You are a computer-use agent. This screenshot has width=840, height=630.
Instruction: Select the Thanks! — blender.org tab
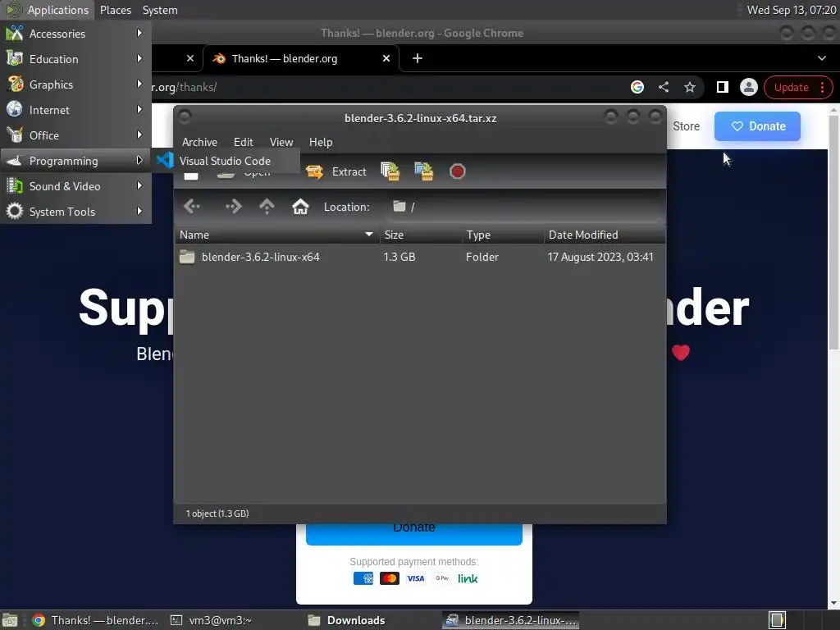[300, 58]
